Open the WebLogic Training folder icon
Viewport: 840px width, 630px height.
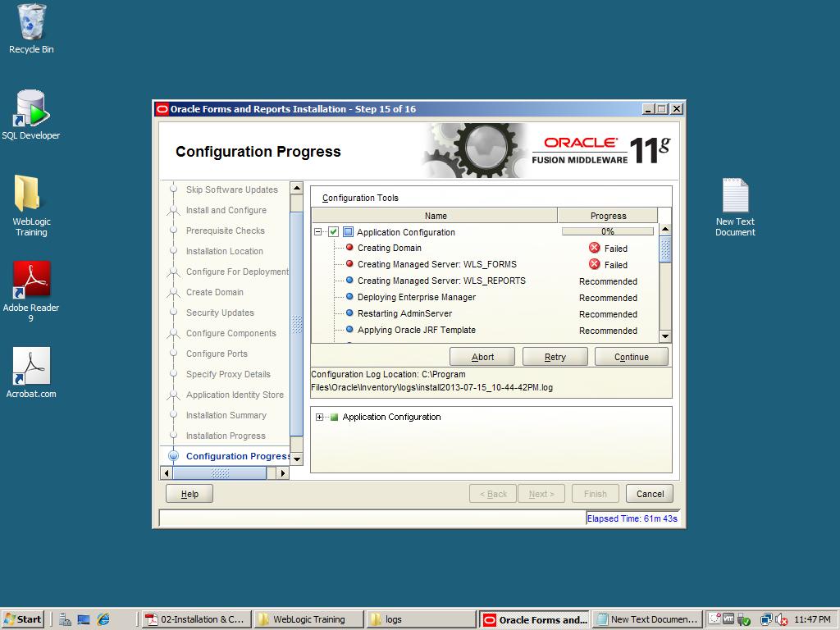pyautogui.click(x=30, y=195)
